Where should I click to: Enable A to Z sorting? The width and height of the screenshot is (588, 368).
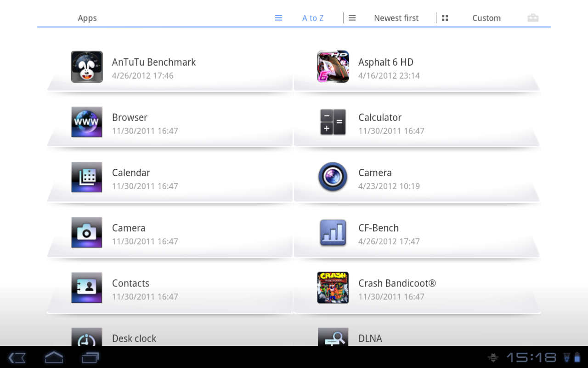[313, 17]
